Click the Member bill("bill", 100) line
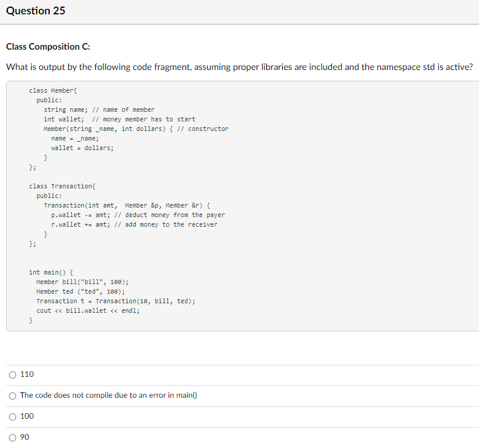Viewport: 479px width, 448px height. [x=83, y=282]
